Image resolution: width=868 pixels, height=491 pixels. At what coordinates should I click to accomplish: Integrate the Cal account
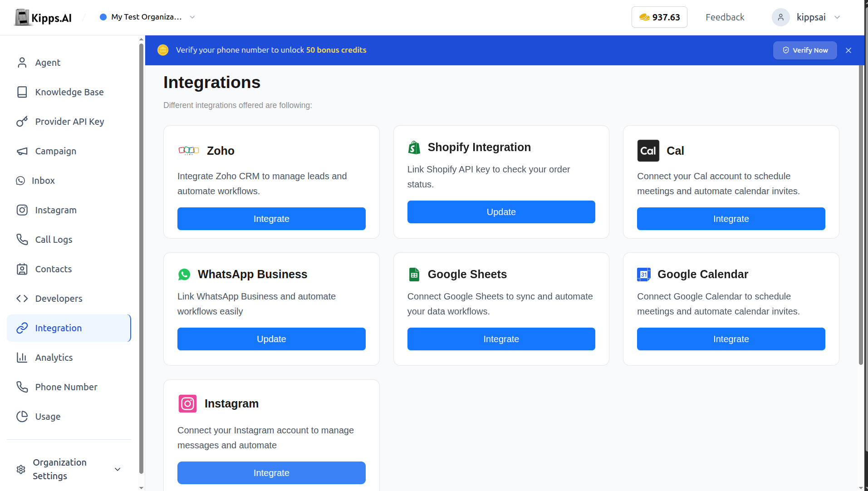731,219
